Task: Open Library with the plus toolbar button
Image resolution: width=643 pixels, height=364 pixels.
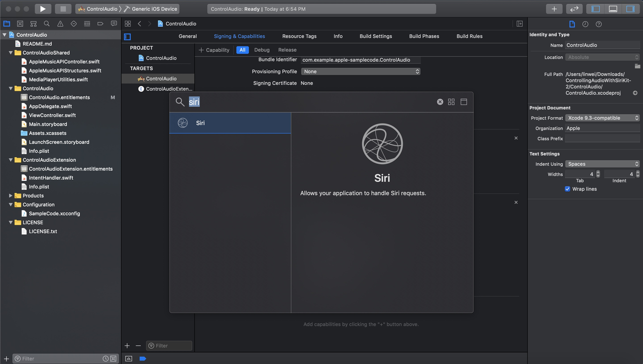Action: click(x=554, y=9)
